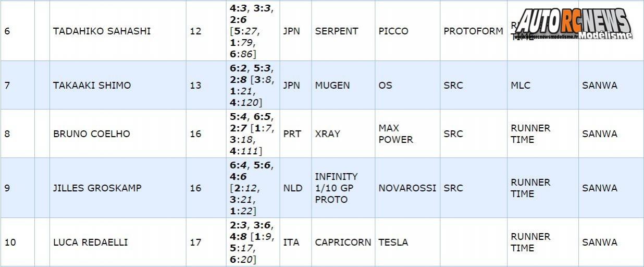
Task: Click the SERPENT chassis cell
Action: click(x=337, y=31)
